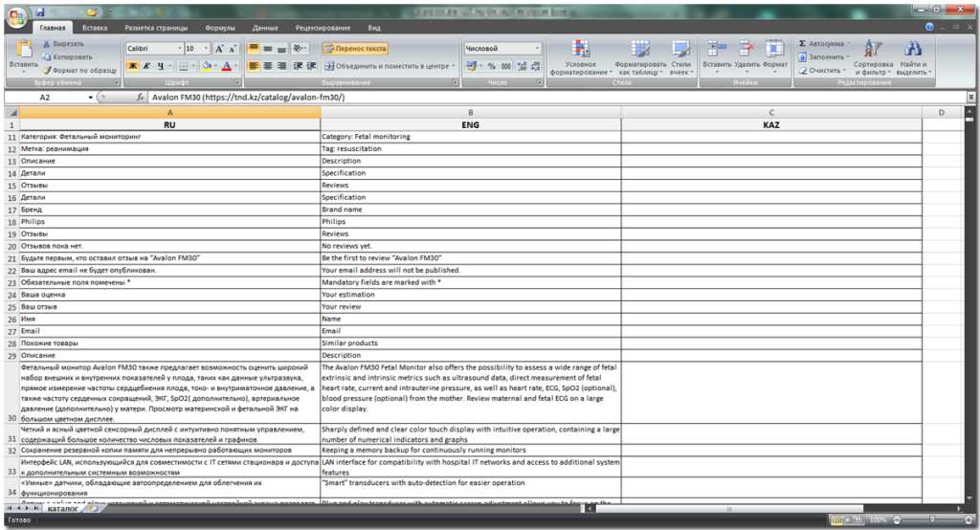Align text right in the cell
This screenshot has height=530, width=980.
[281, 66]
